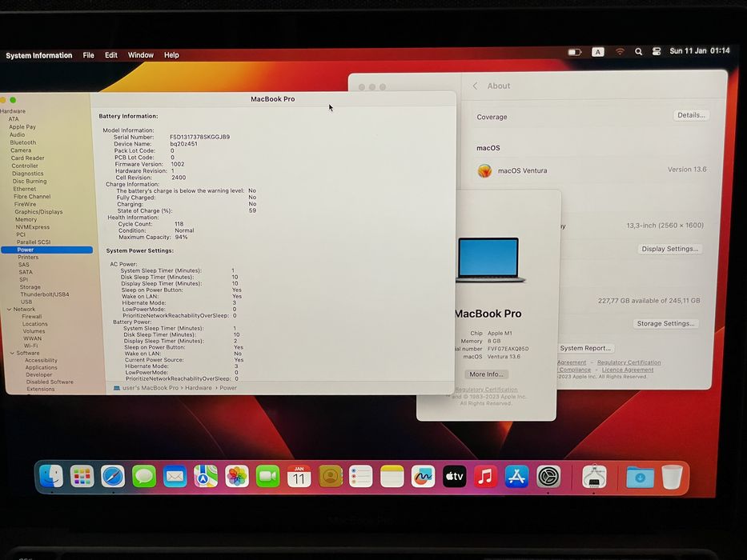Collapse the Network tree section
Viewport: 747px width, 560px height.
pos(9,309)
